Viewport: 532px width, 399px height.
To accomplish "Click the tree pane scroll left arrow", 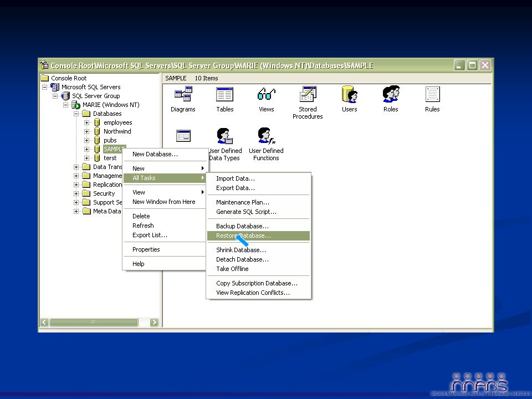I will (x=44, y=322).
